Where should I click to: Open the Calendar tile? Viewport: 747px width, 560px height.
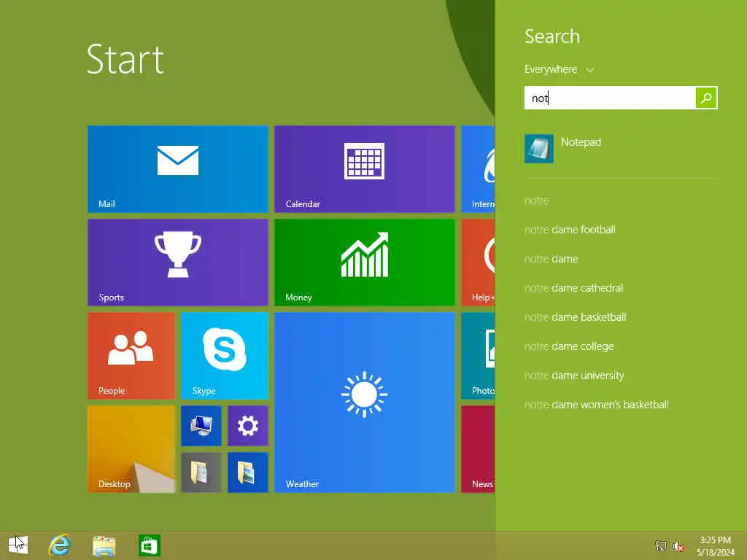point(365,169)
